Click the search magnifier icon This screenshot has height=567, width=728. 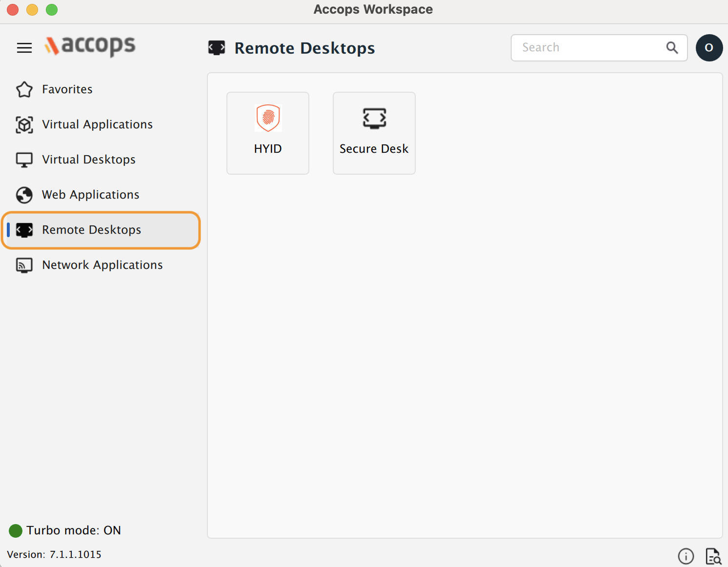coord(672,48)
